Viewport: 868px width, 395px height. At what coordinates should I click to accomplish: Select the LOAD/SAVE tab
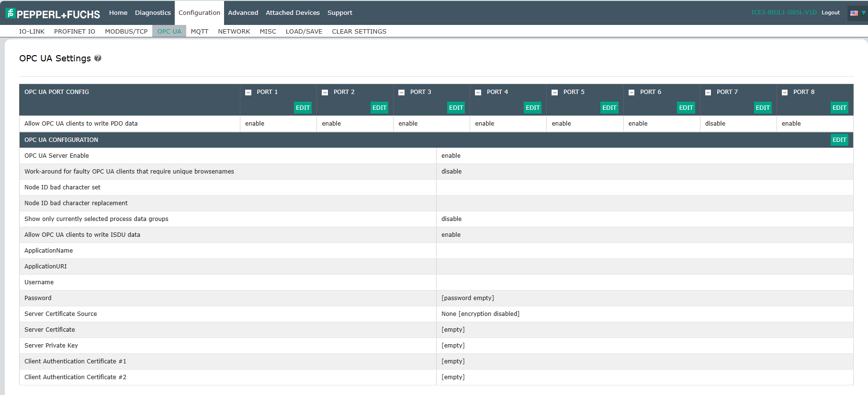tap(304, 32)
